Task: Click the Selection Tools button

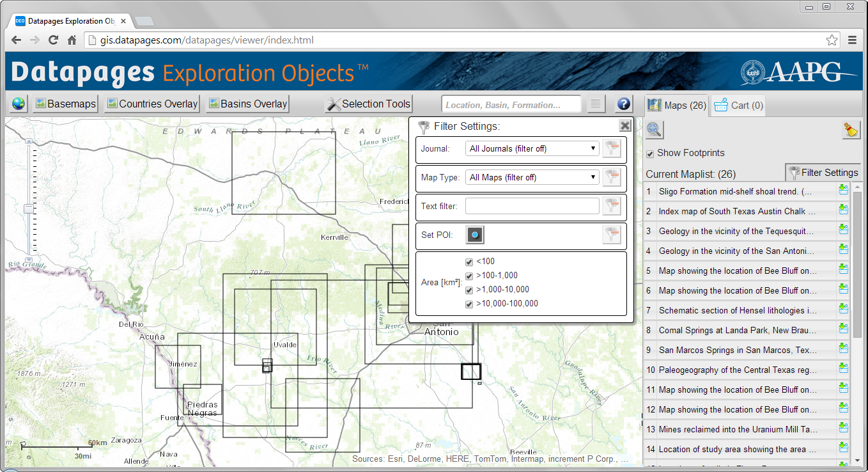Action: 369,104
